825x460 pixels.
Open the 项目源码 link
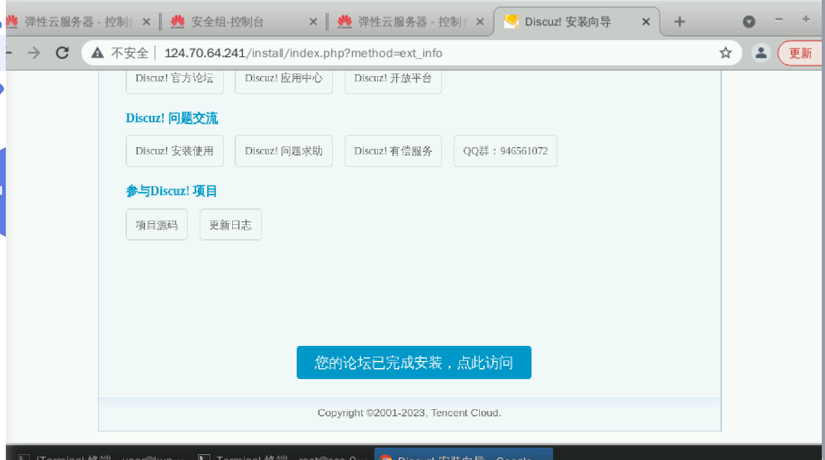156,225
